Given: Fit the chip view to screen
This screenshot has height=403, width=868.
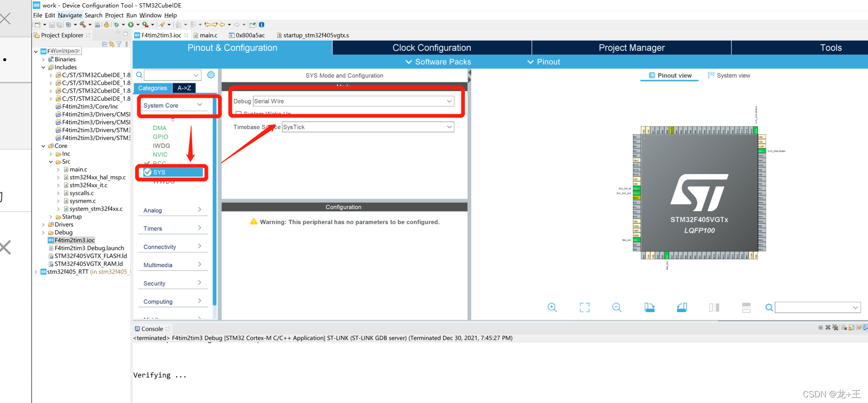Looking at the screenshot, I should tap(585, 308).
